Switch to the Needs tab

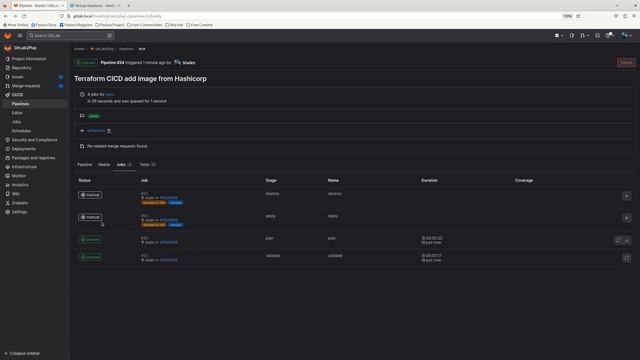pyautogui.click(x=104, y=165)
